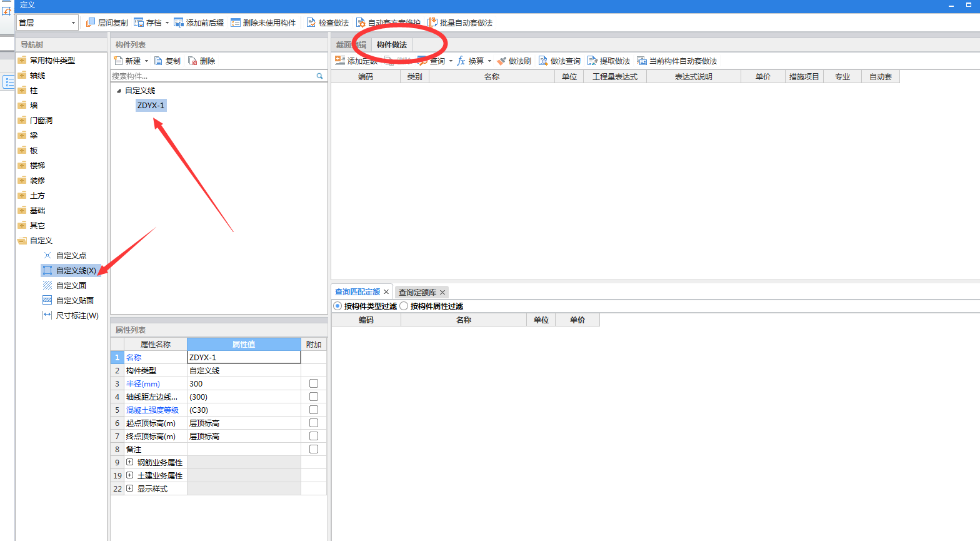Screen dimensions: 980x541
Task: Open the 土方 tree node
Action: click(37, 195)
